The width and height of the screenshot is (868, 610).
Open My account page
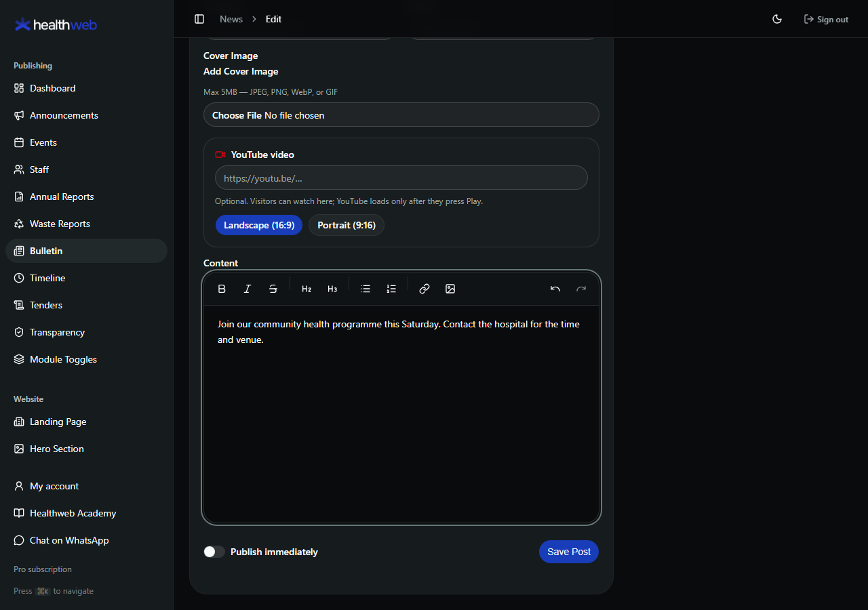[x=86, y=486]
